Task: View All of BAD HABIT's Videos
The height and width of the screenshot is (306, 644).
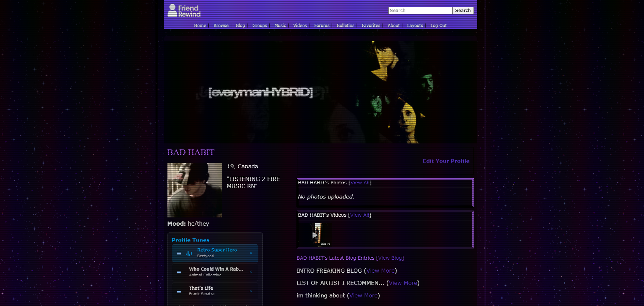Action: pyautogui.click(x=360, y=215)
